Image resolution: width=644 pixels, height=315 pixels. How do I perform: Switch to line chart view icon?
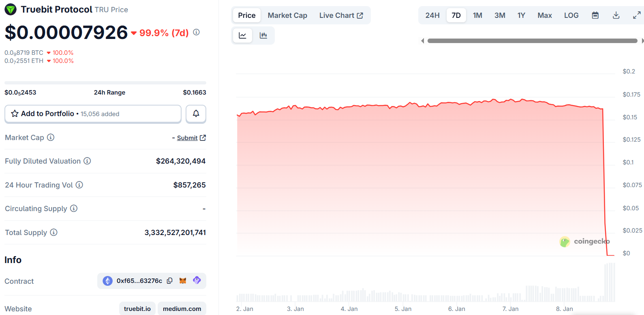pos(242,35)
